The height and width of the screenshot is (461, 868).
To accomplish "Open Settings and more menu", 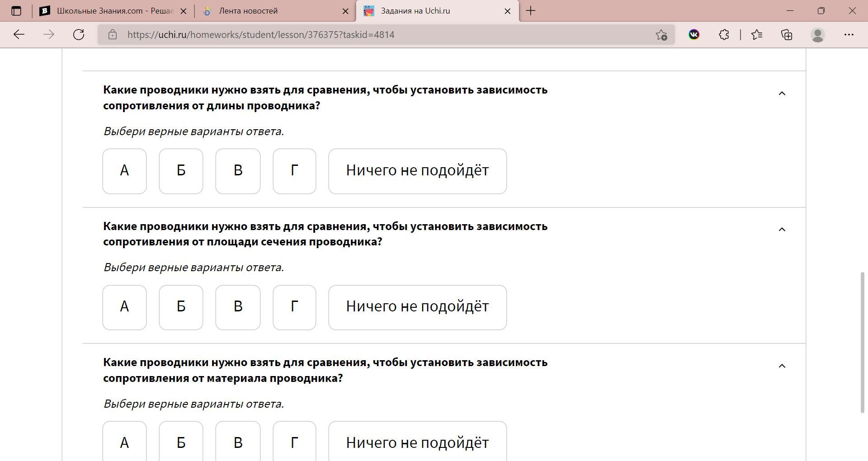I will [849, 35].
